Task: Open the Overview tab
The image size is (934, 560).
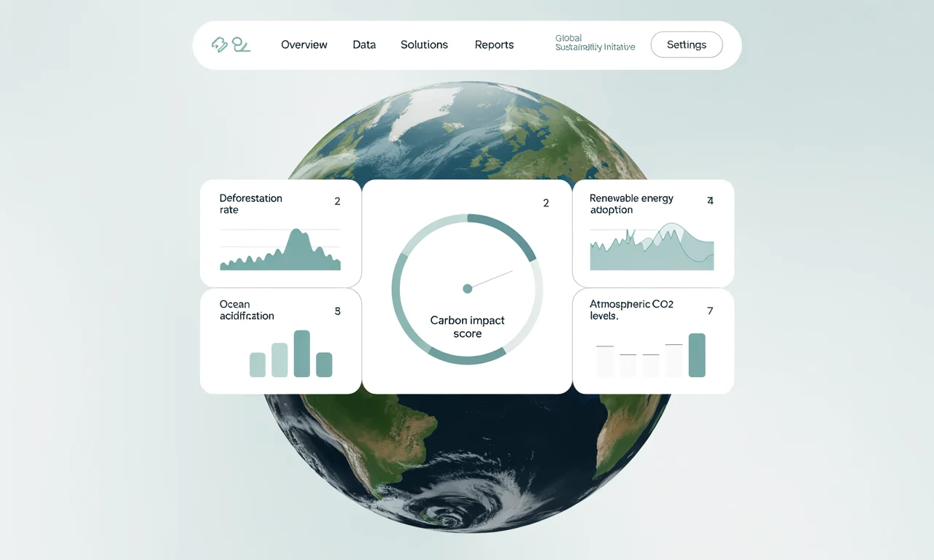Action: click(304, 44)
